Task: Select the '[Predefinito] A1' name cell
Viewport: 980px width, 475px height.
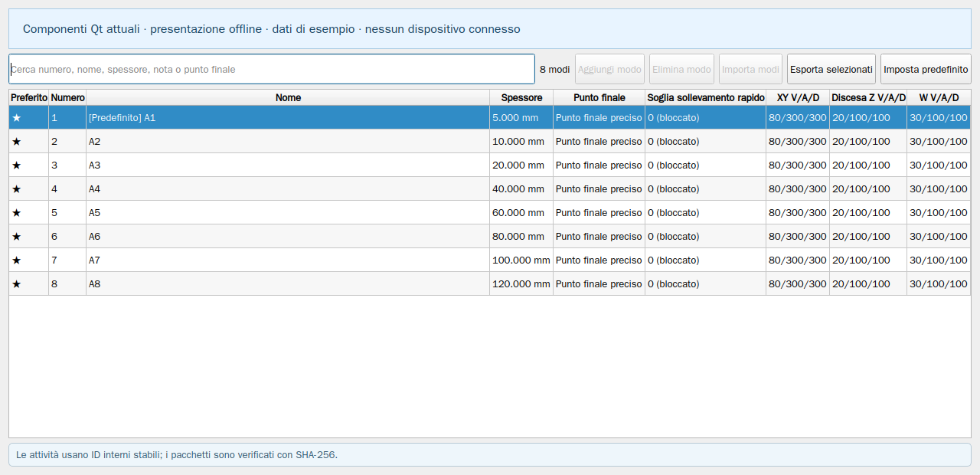Action: (x=288, y=118)
